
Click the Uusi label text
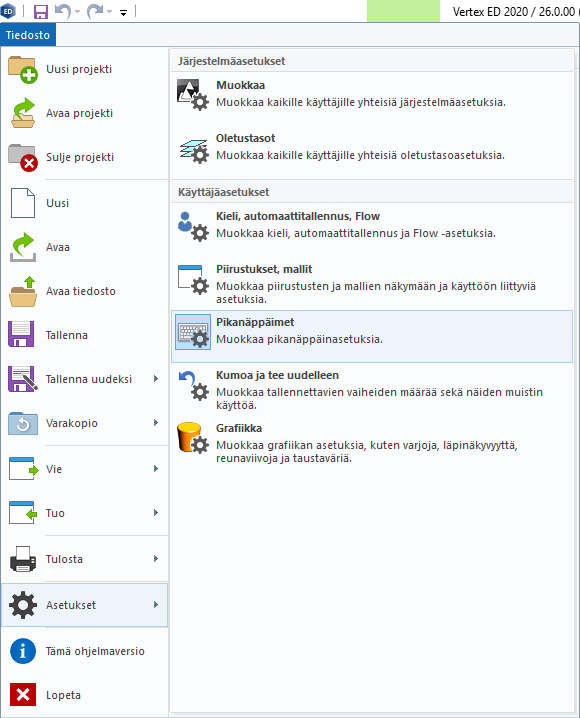[x=57, y=203]
